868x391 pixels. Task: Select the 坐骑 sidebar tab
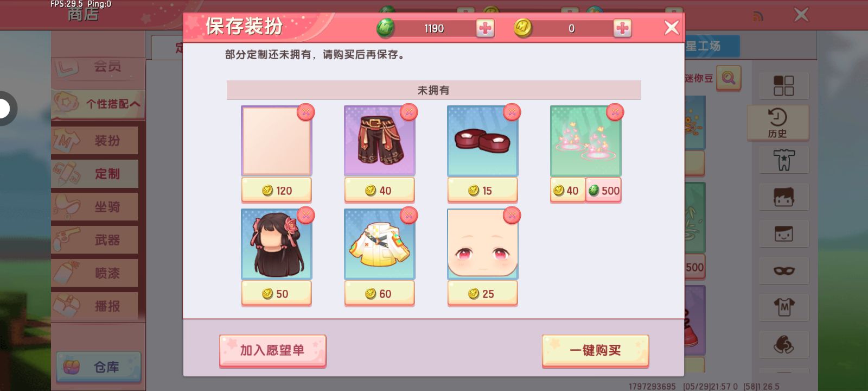(95, 207)
